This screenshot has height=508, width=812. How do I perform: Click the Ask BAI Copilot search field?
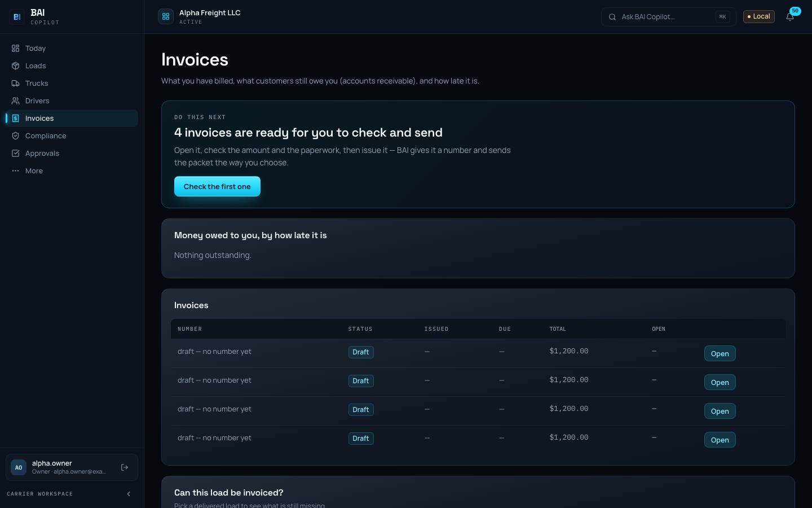click(668, 17)
